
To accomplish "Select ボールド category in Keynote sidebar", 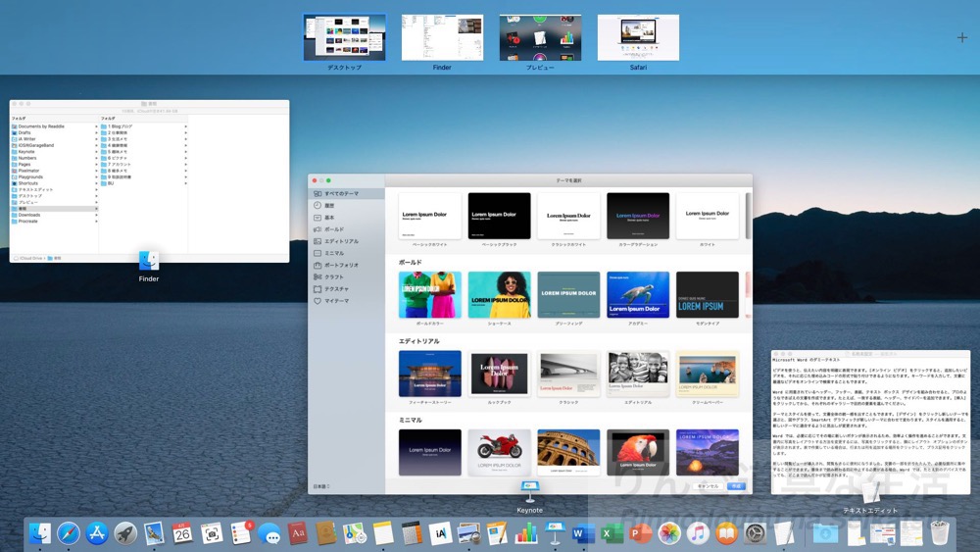I will pyautogui.click(x=346, y=229).
